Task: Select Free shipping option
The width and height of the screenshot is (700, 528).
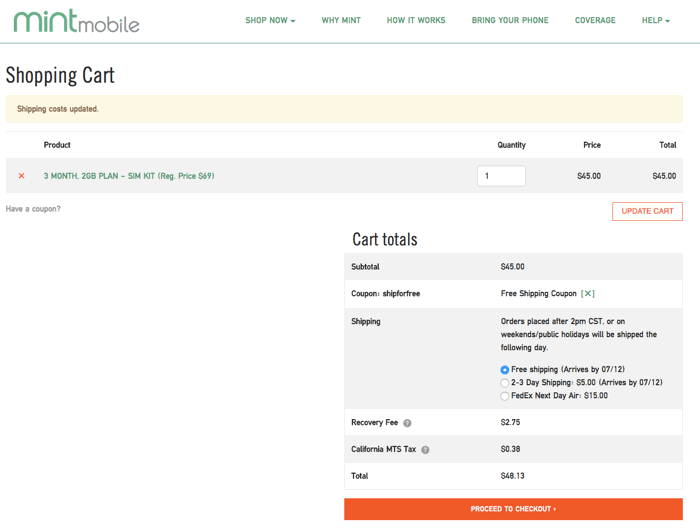Action: coord(504,370)
